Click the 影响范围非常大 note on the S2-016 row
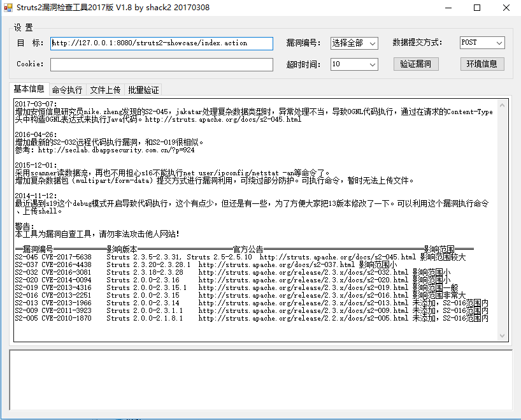Screen dimensions: 521x420 (439, 295)
